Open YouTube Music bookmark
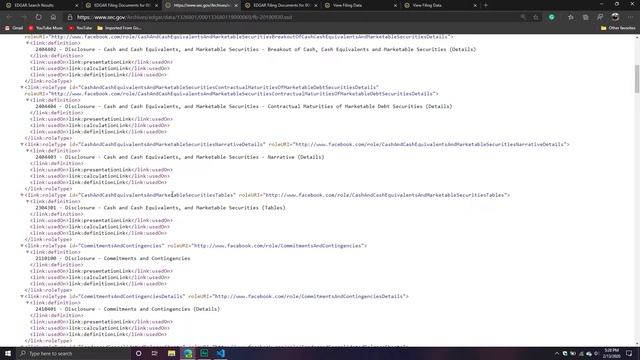Viewport: 640px width, 360px height. point(46,28)
